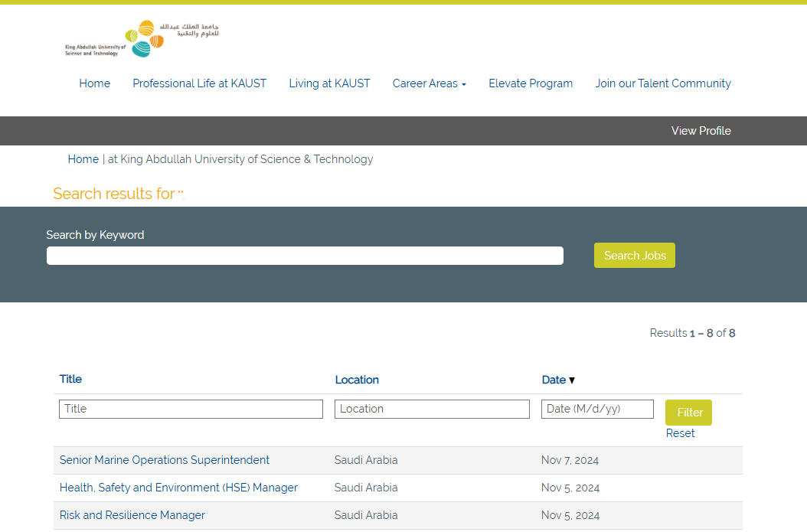Viewport: 807px width, 532px height.
Task: Open Risk and Resilience Manager job
Action: click(132, 515)
